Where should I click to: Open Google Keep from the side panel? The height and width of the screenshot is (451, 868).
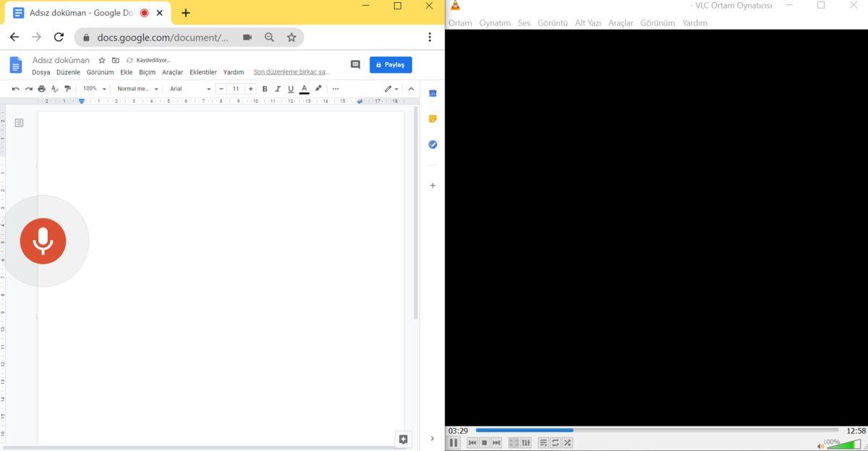click(433, 119)
